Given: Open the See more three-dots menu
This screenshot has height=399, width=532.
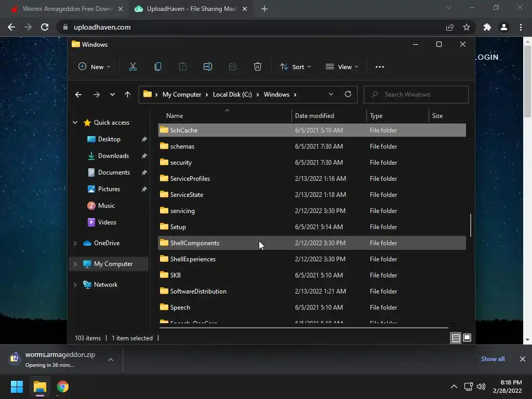Looking at the screenshot, I should click(380, 67).
